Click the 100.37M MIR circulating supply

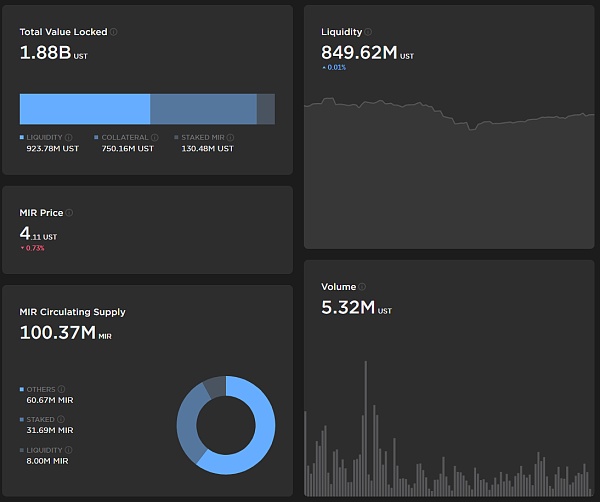[x=65, y=332]
